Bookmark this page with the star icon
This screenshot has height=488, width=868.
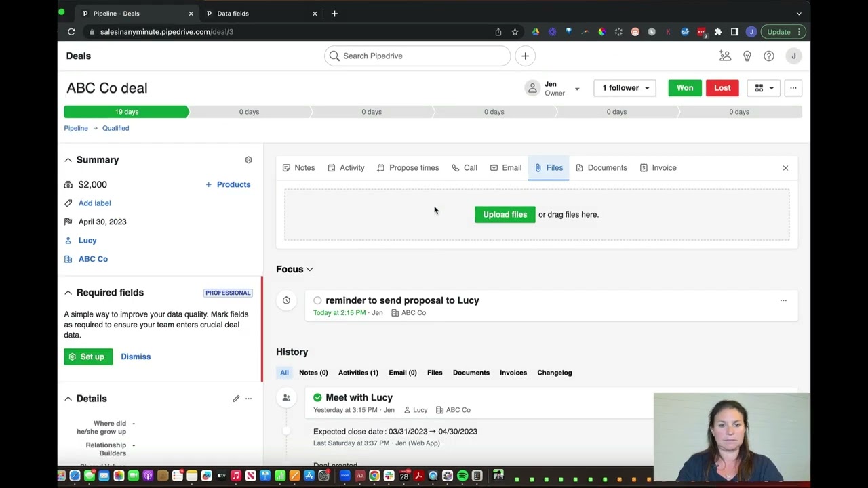(x=515, y=32)
